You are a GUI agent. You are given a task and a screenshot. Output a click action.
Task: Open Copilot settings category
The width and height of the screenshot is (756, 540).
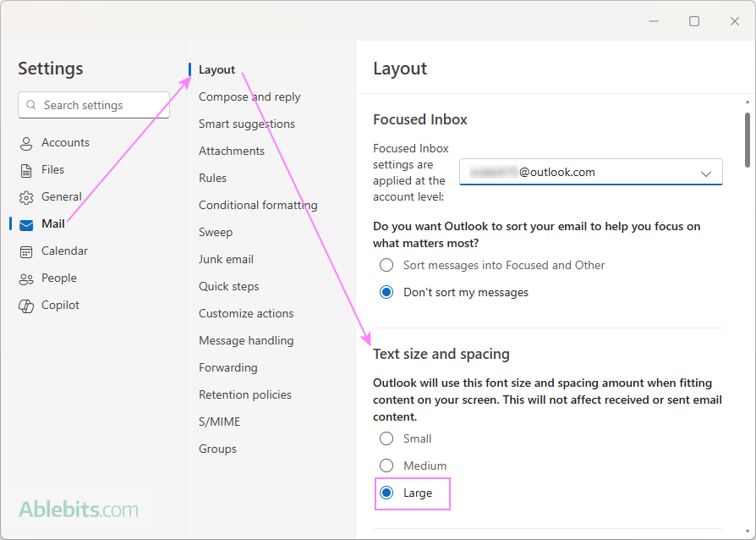click(x=60, y=305)
